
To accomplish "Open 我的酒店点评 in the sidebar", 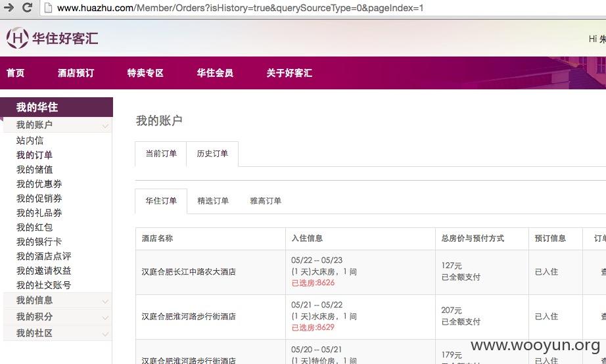I will [x=43, y=256].
